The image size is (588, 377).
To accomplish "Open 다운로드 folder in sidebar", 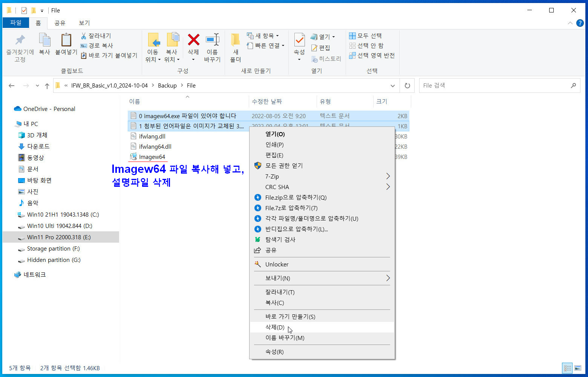I will click(38, 146).
